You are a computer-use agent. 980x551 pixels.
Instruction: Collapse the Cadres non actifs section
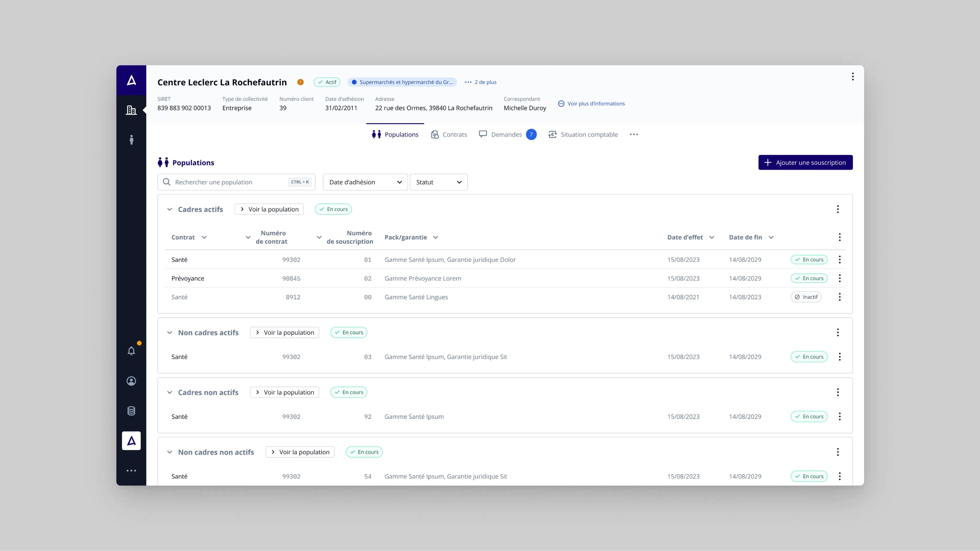click(170, 392)
